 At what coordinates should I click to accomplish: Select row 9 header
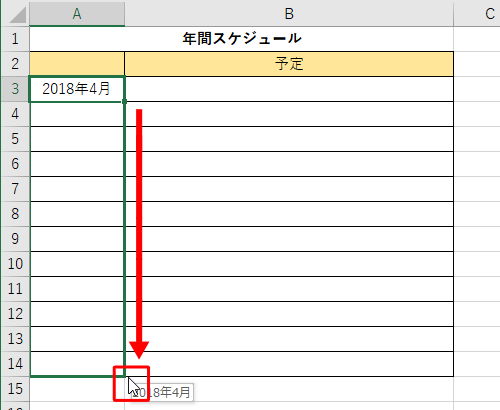tap(15, 239)
